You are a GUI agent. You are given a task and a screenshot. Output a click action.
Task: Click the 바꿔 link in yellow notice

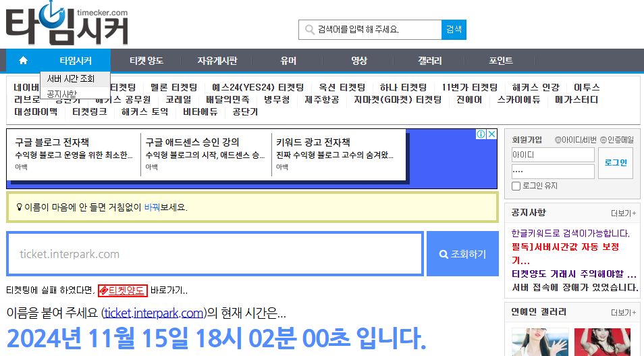[152, 207]
